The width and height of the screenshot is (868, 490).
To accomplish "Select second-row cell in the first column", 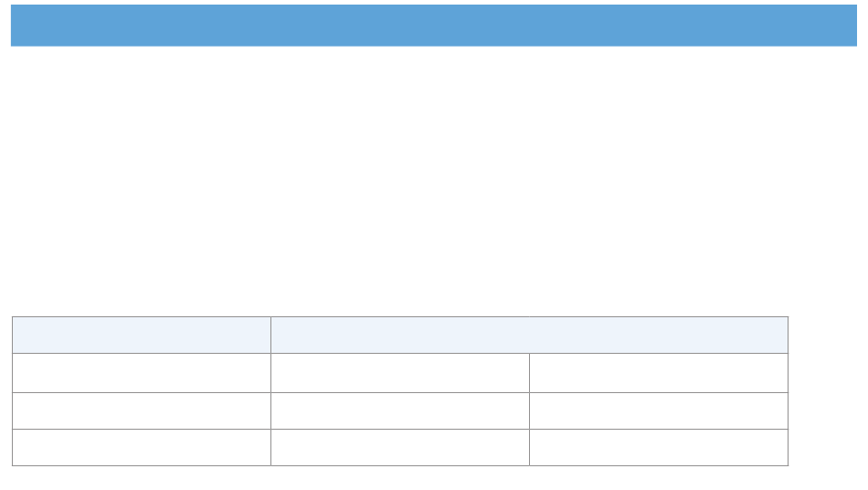I will point(142,410).
